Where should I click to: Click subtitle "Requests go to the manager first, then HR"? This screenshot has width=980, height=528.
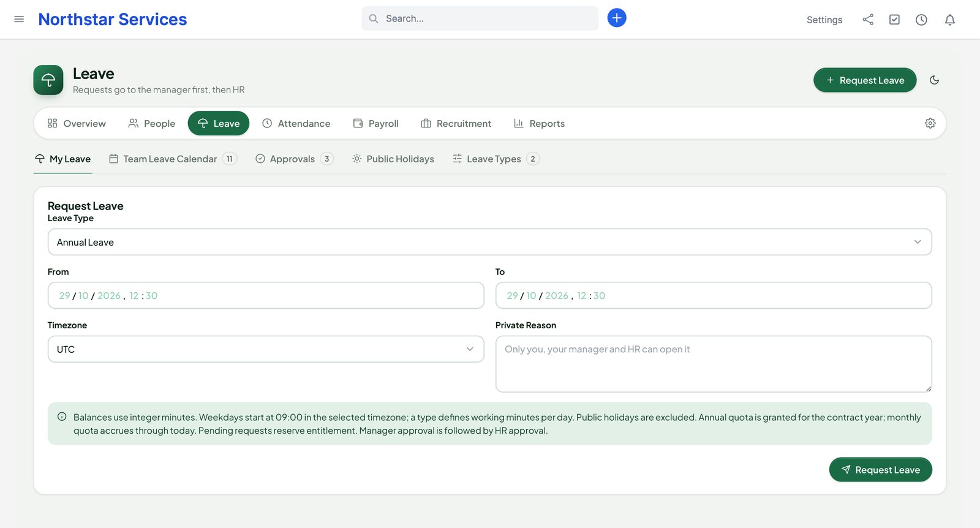(159, 89)
